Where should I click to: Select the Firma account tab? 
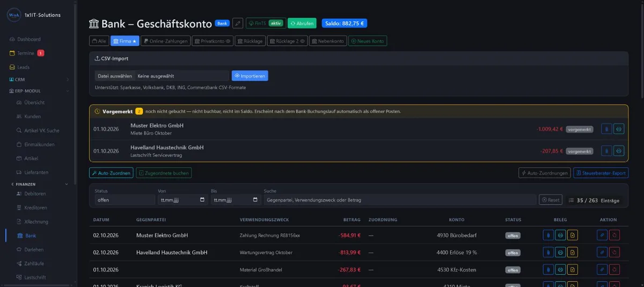(126, 41)
